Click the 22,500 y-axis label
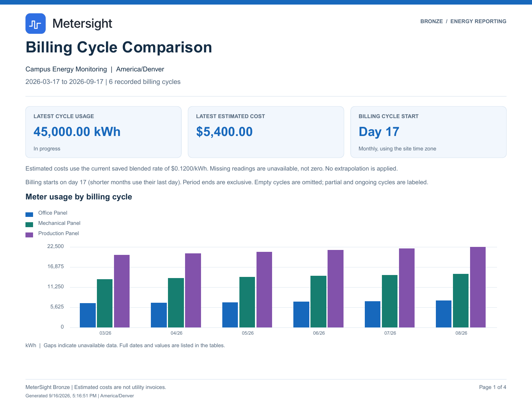The image size is (532, 411). coord(55,247)
